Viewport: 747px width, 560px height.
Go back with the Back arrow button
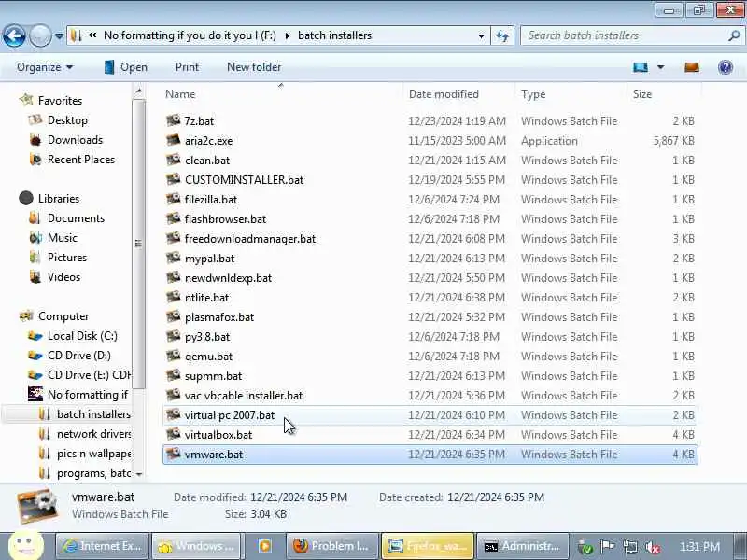coord(14,35)
